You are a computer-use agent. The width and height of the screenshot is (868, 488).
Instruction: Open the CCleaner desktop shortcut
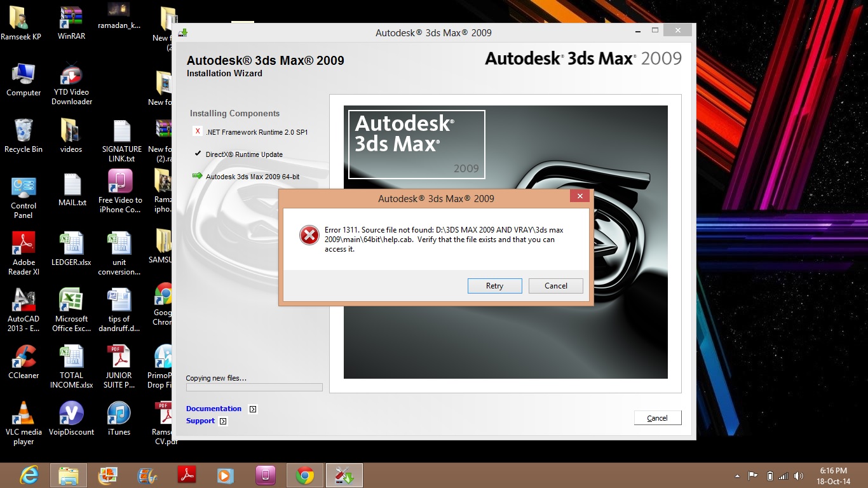[x=24, y=362]
